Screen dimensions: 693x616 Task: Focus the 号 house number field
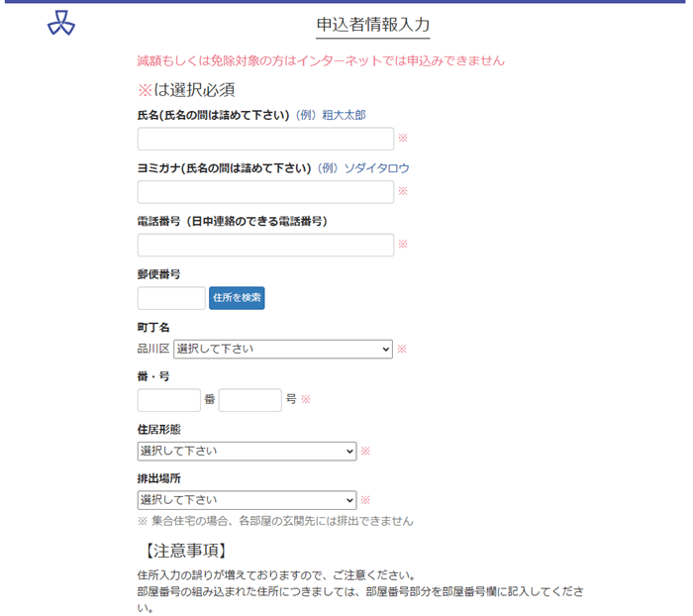pos(250,400)
